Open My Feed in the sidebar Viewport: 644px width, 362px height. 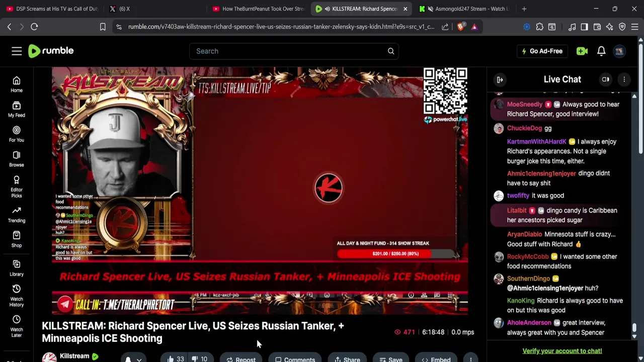(x=17, y=109)
